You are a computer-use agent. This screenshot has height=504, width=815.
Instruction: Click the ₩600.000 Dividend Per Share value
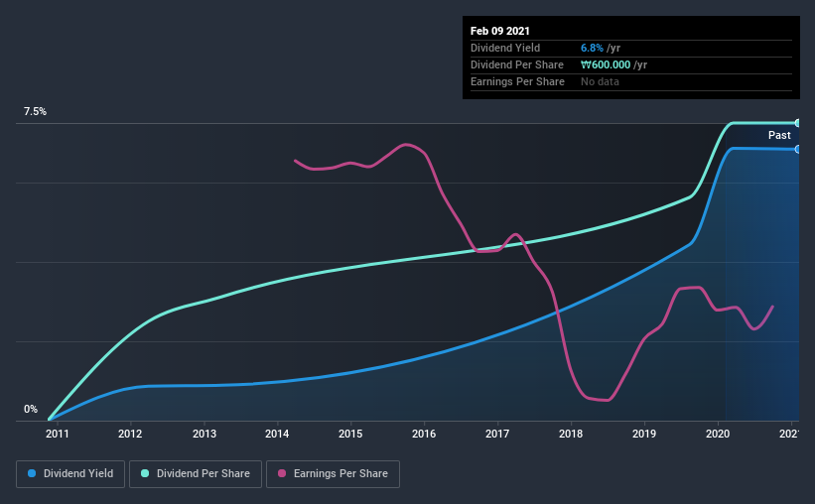click(x=606, y=64)
